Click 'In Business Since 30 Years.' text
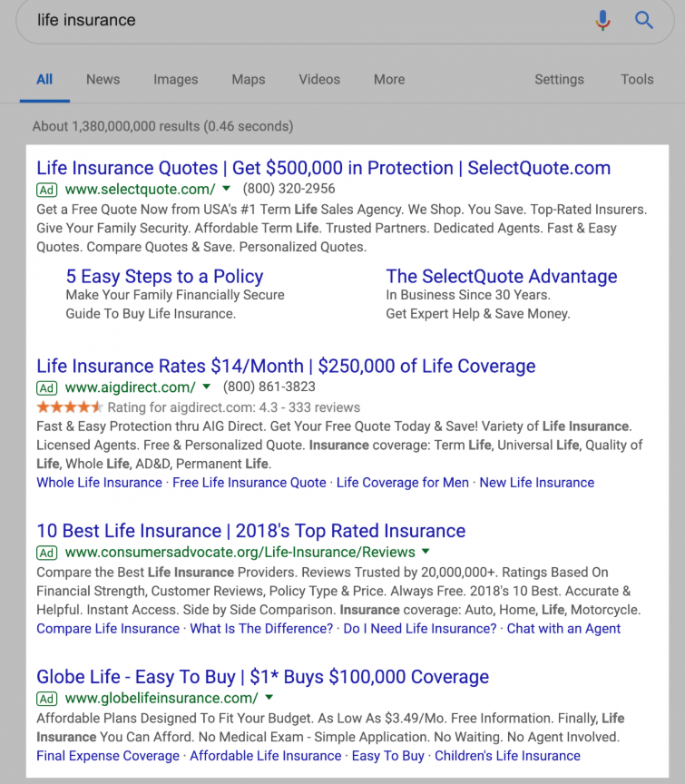Viewport: 685px width, 784px height. pyautogui.click(x=468, y=295)
